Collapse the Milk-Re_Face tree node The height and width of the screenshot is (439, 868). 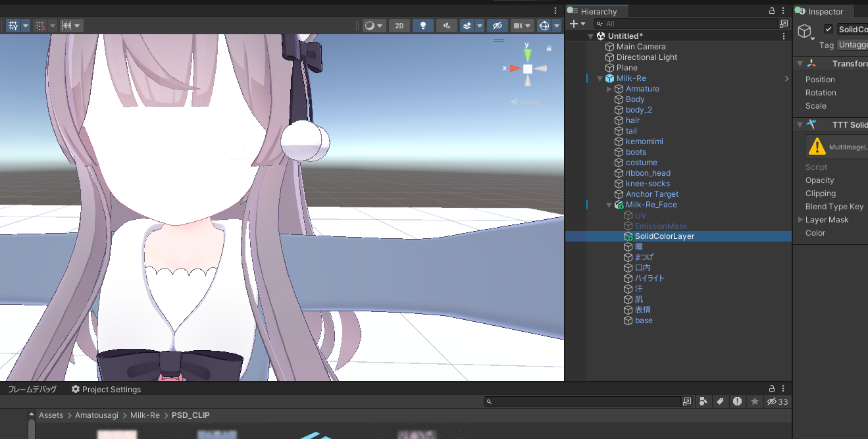(x=609, y=205)
